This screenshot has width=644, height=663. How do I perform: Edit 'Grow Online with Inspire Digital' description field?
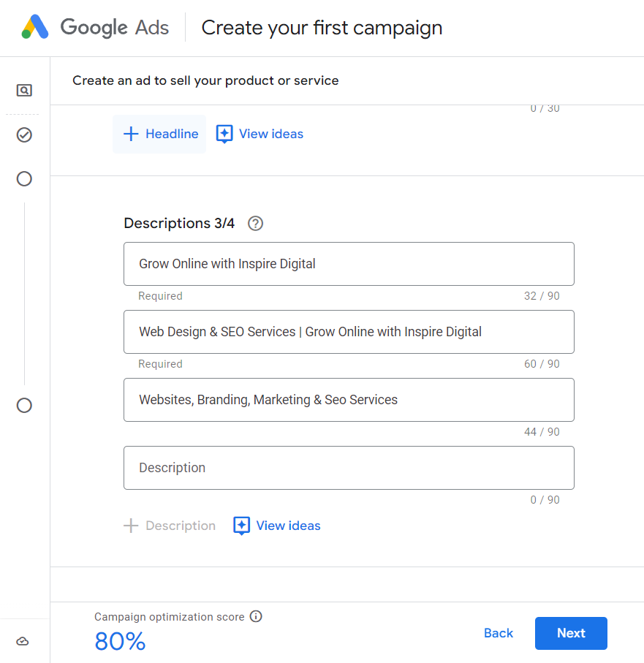349,264
